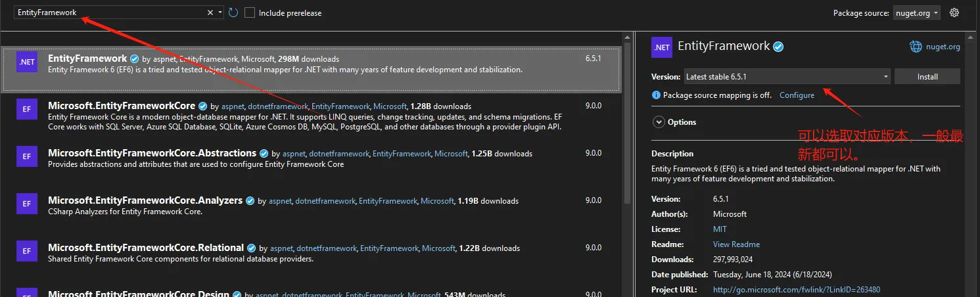Select Microsoft.EntityFrameworkCore.Relational package icon
This screenshot has width=980, height=297.
27,251
